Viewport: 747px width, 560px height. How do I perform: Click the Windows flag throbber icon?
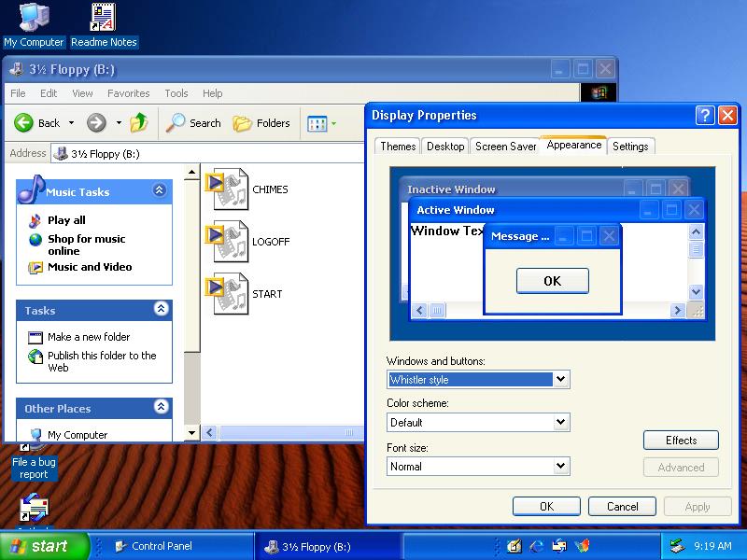pyautogui.click(x=599, y=92)
